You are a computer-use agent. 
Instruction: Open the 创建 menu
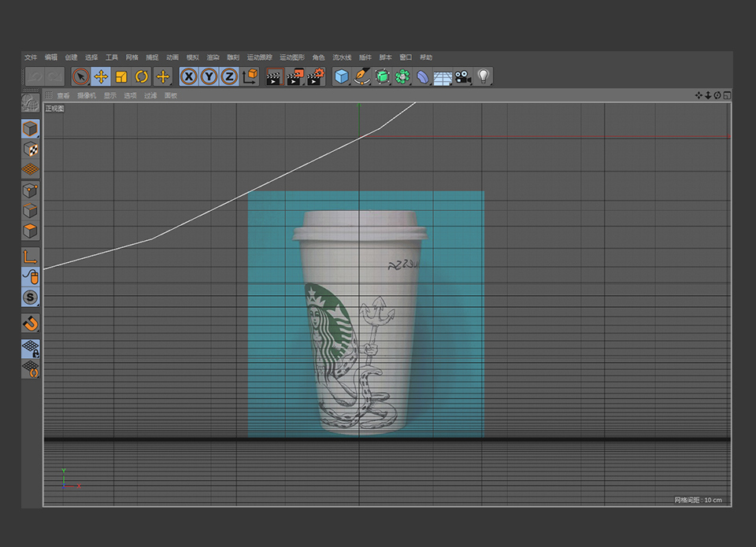pyautogui.click(x=72, y=57)
